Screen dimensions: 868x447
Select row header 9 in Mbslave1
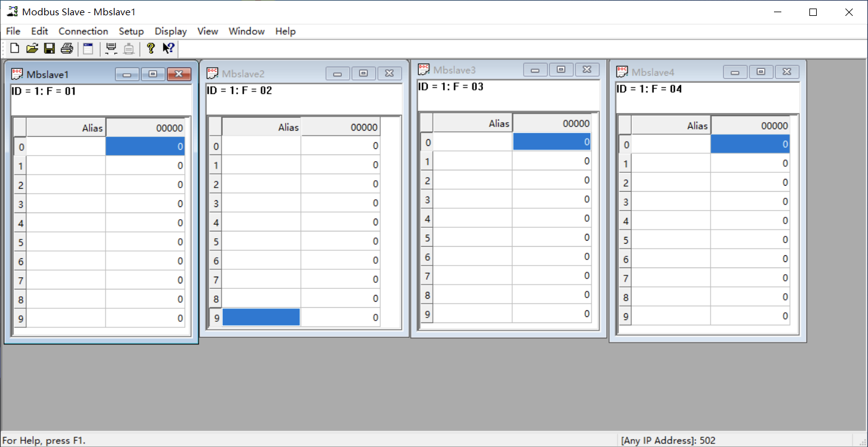(x=20, y=318)
